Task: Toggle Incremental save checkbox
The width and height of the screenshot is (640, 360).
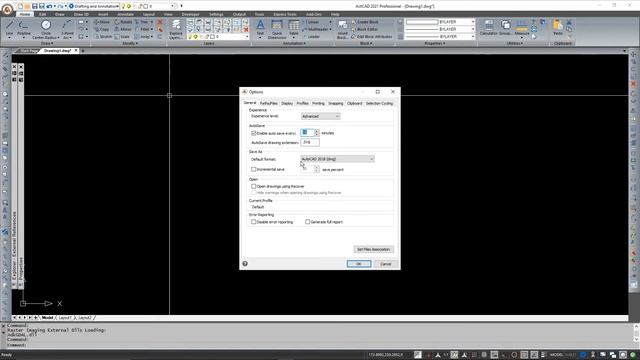Action: point(253,169)
